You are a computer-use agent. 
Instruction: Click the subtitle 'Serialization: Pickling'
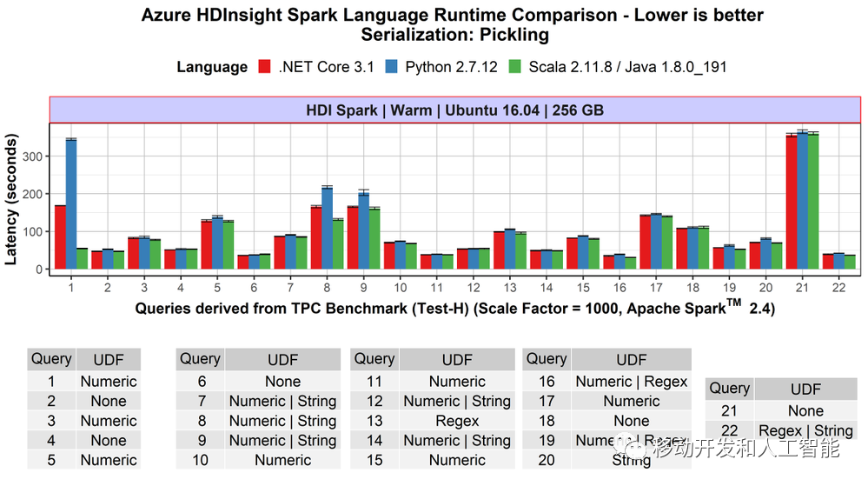[455, 35]
